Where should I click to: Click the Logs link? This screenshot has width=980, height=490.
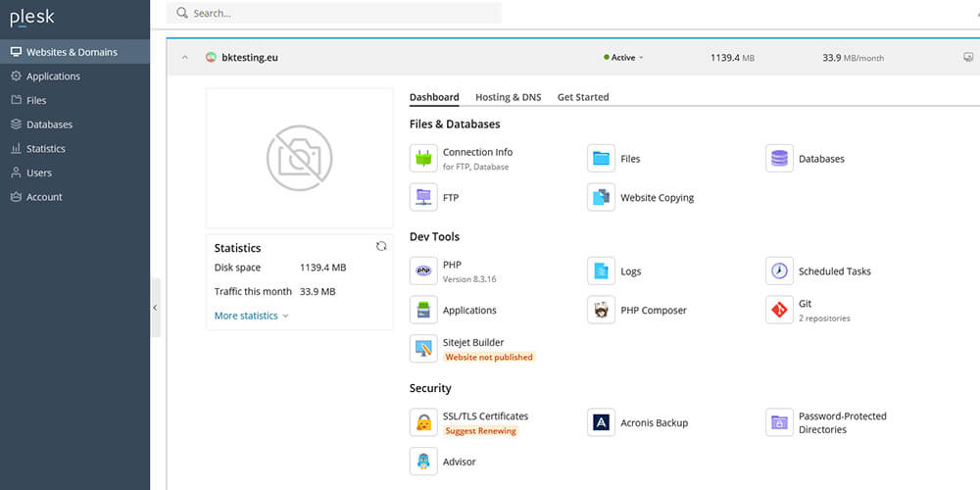(630, 271)
